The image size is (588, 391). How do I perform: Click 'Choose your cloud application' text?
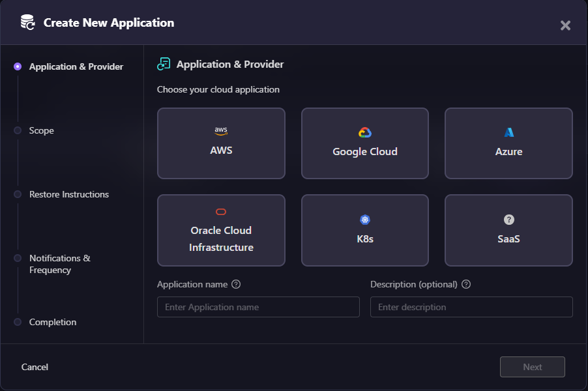(218, 89)
